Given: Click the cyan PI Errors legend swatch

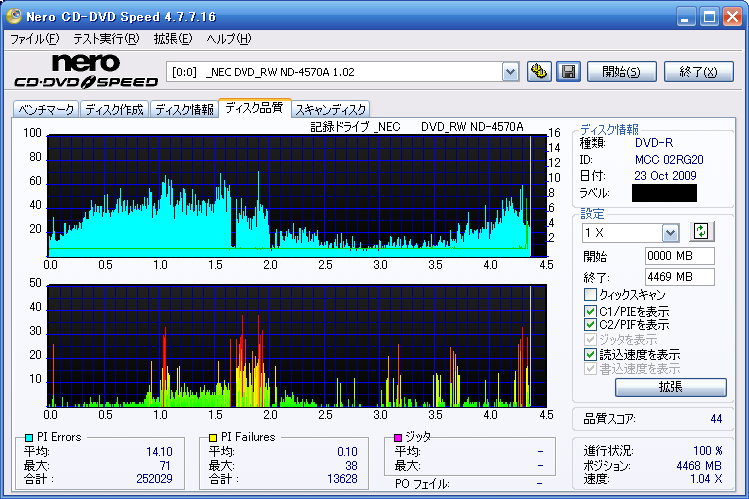Looking at the screenshot, I should pyautogui.click(x=29, y=437).
